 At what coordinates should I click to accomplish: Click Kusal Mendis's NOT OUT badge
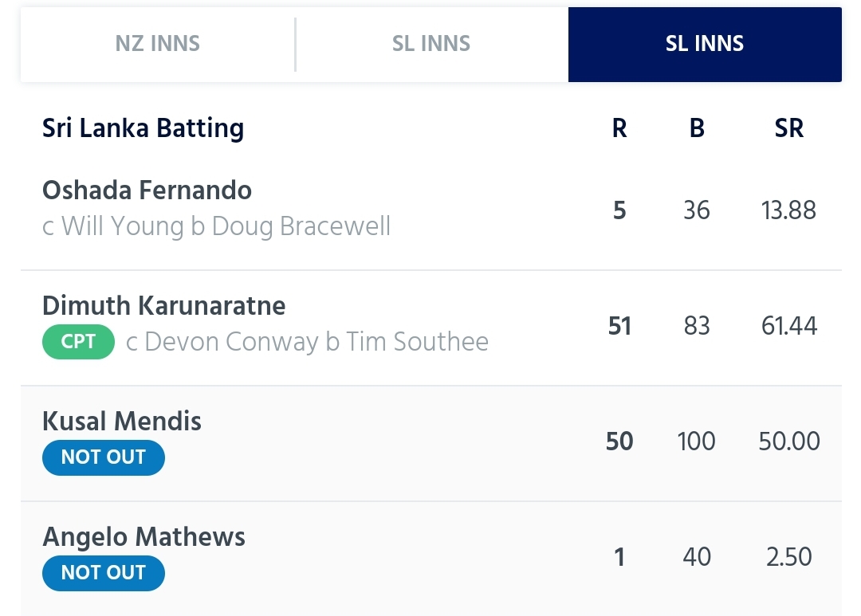pyautogui.click(x=103, y=457)
